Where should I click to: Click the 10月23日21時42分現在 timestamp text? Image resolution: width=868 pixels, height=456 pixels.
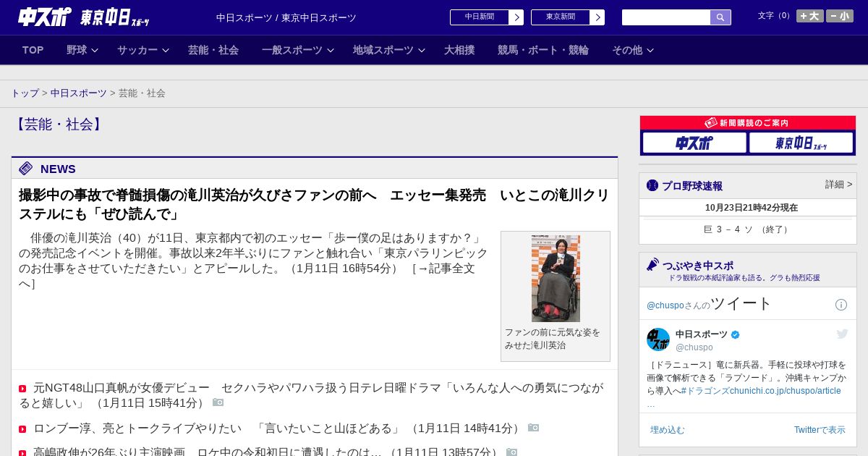tap(752, 208)
